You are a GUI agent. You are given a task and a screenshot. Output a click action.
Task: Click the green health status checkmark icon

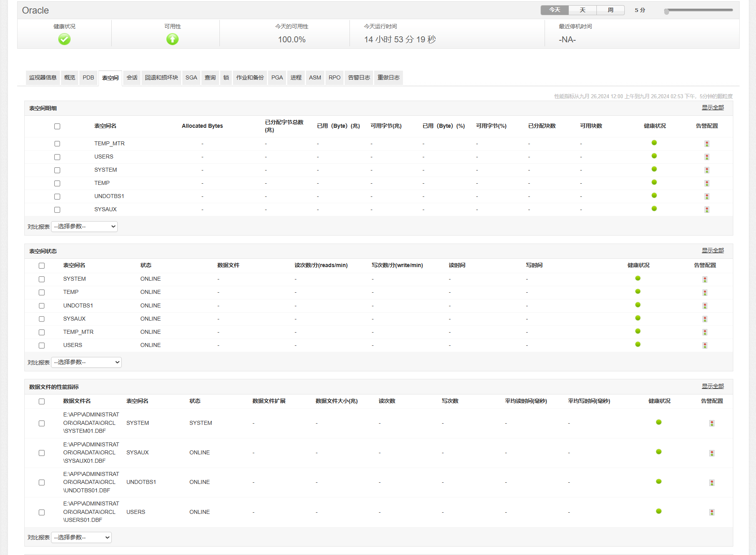coord(64,39)
